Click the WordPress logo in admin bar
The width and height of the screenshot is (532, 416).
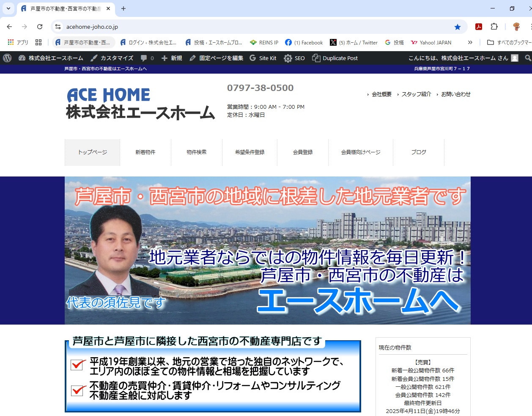coord(7,58)
